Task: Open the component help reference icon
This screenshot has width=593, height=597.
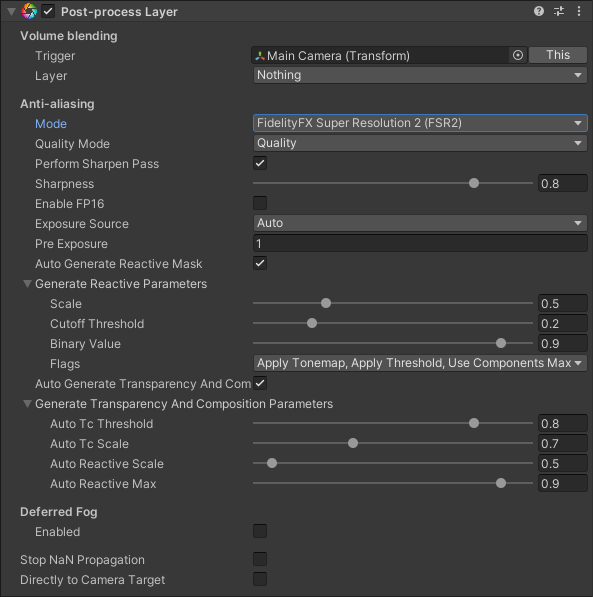Action: [539, 11]
